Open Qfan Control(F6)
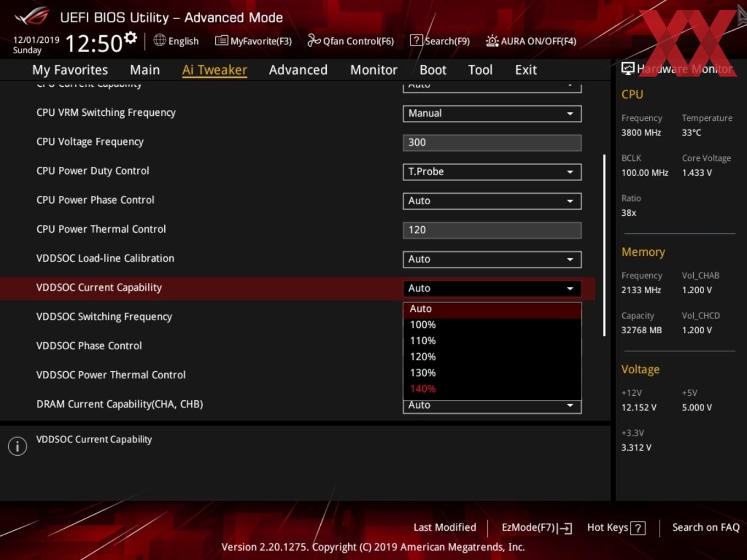Screen dimensions: 747x560 tap(350, 41)
